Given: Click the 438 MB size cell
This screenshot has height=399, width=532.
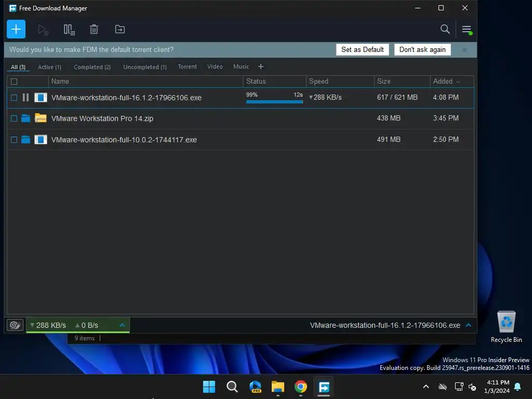Looking at the screenshot, I should coord(389,118).
